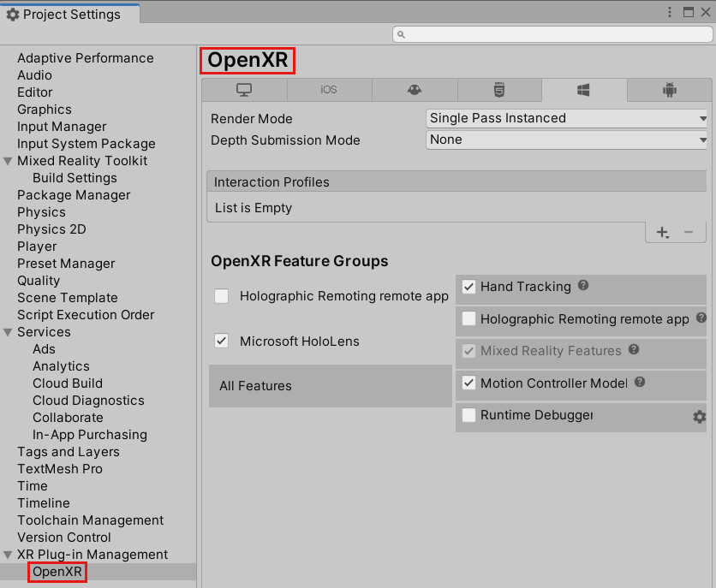Open Runtime Debugger settings gear
This screenshot has height=588, width=716.
tap(699, 417)
